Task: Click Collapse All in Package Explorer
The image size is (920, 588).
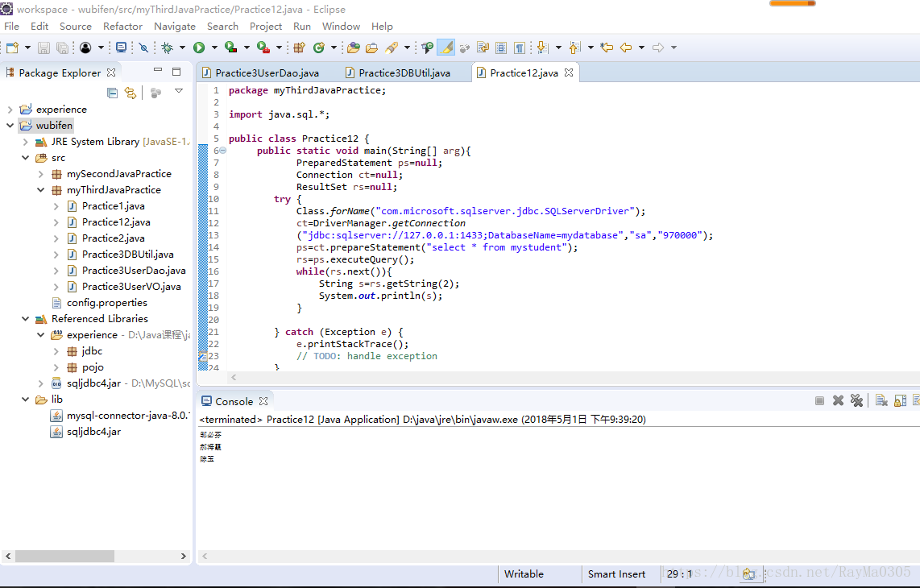Action: pyautogui.click(x=112, y=93)
